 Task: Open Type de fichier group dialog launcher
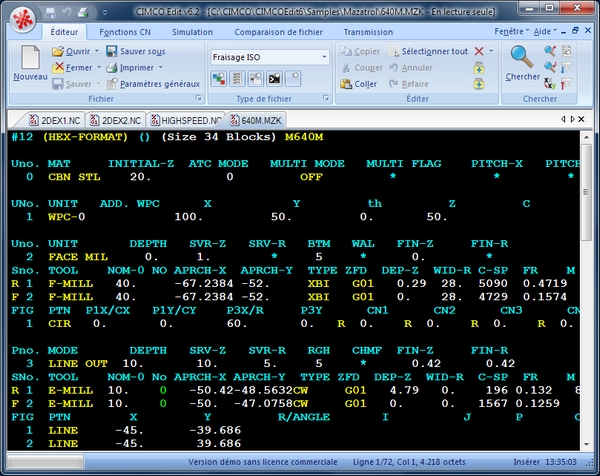pyautogui.click(x=326, y=98)
